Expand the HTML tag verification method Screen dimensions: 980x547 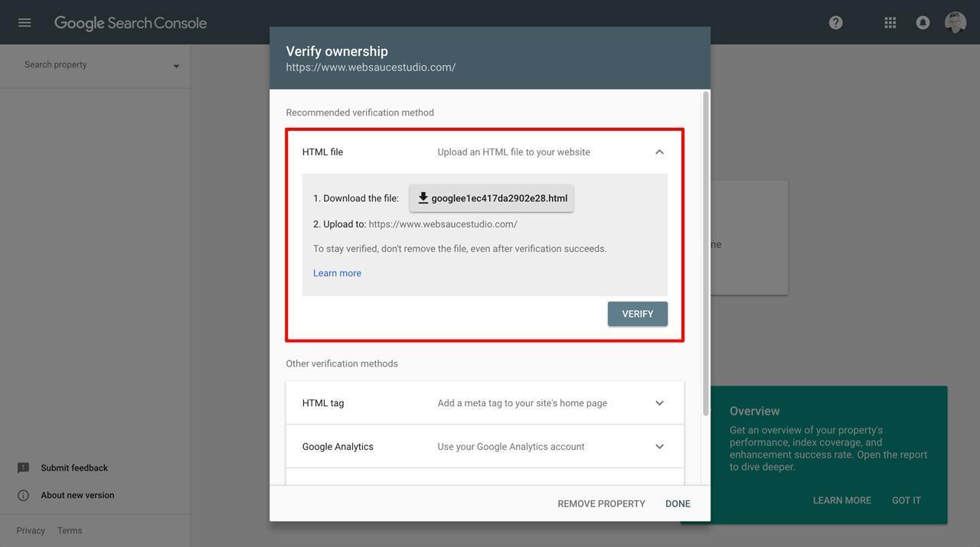click(659, 403)
